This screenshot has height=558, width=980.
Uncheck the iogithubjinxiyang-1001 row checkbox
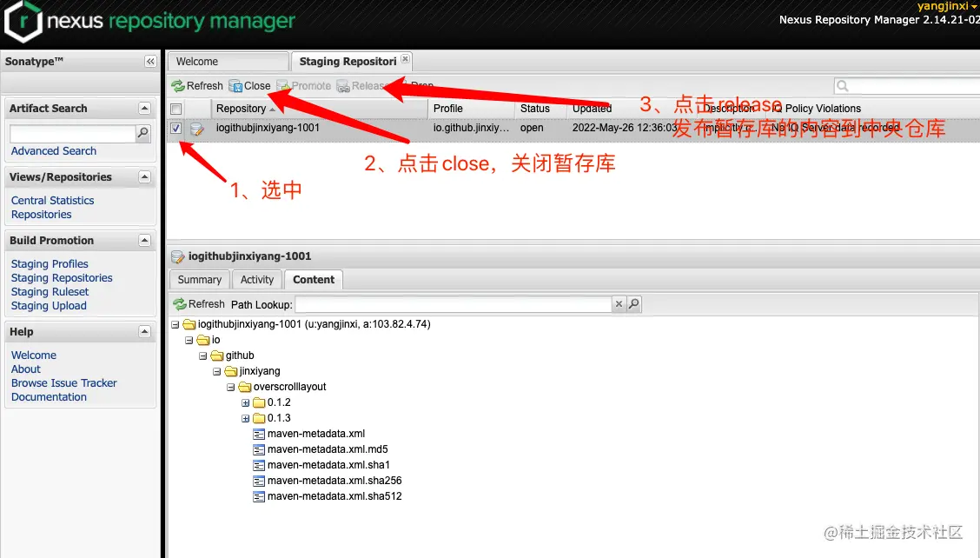coord(176,129)
